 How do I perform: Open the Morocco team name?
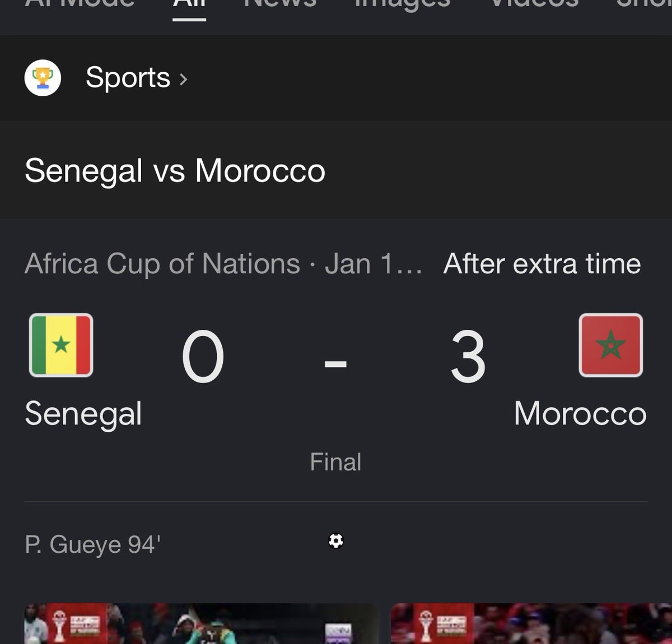[580, 414]
